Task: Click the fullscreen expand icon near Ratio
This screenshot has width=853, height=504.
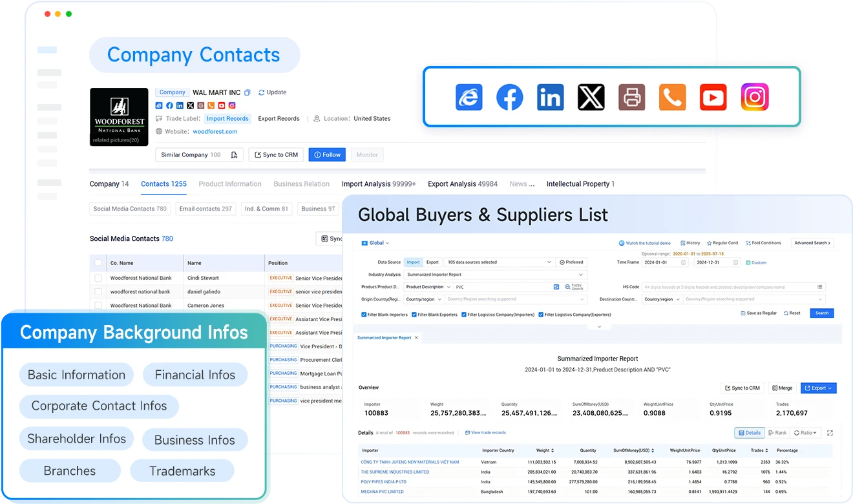Action: pyautogui.click(x=830, y=433)
